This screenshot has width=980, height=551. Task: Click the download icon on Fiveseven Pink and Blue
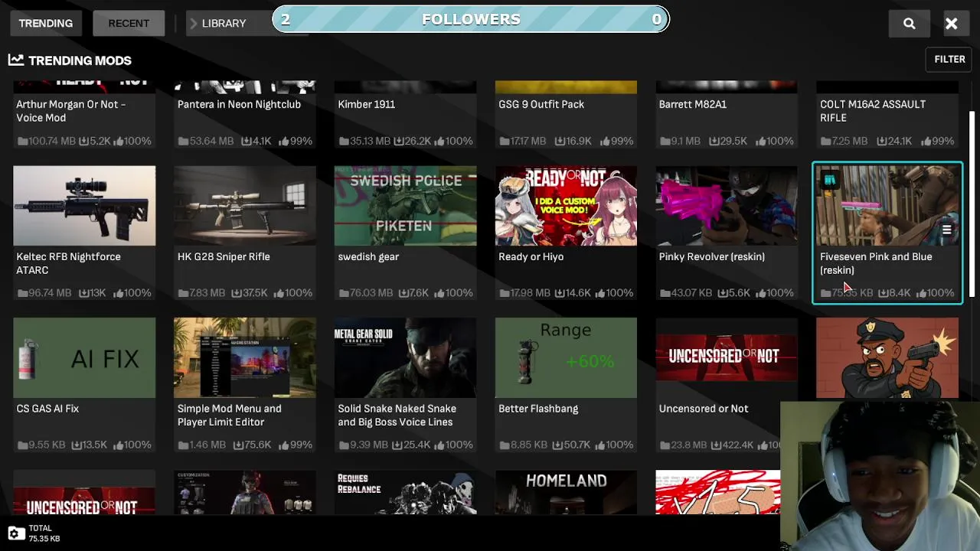pyautogui.click(x=884, y=293)
